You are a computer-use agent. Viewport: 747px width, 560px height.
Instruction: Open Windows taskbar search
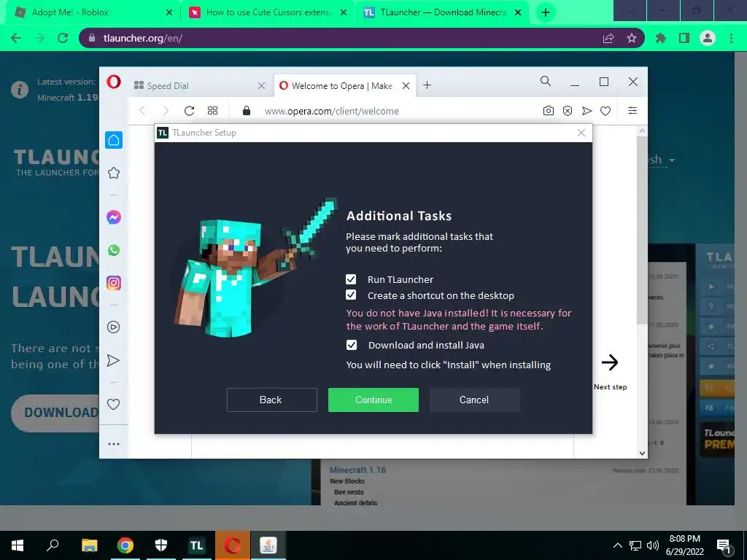53,545
